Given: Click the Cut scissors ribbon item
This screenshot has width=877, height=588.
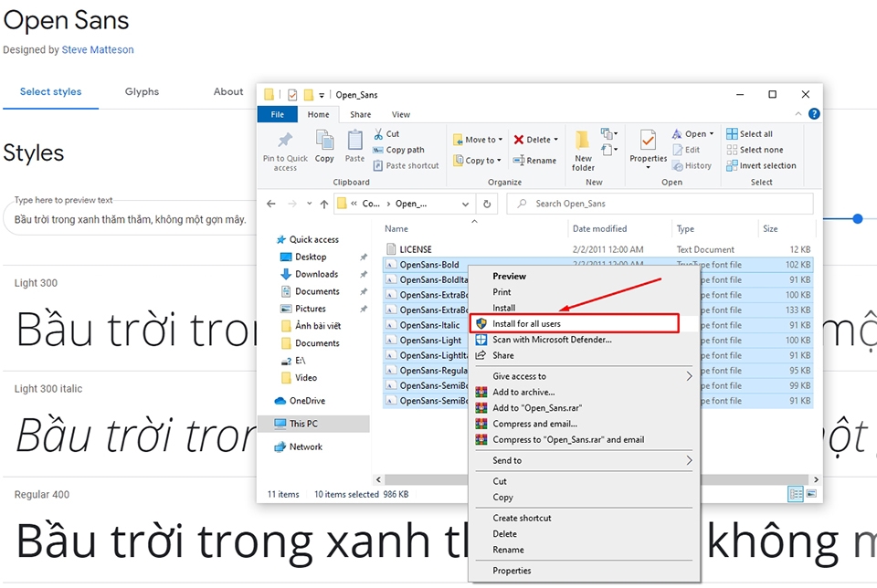Looking at the screenshot, I should (386, 133).
